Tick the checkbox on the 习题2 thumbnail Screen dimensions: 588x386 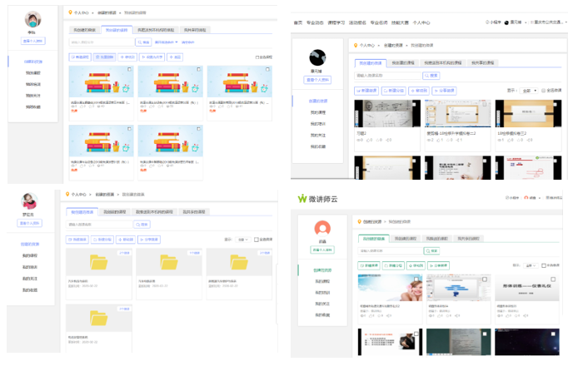(414, 106)
